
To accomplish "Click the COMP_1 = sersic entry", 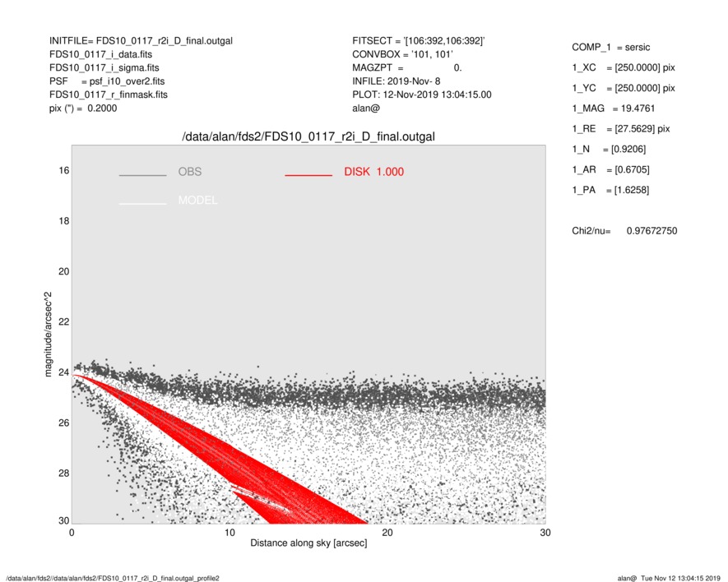I will [x=611, y=48].
